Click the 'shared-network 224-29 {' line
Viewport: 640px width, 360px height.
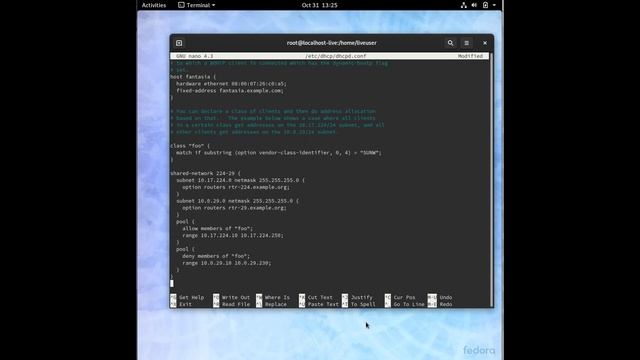205,173
